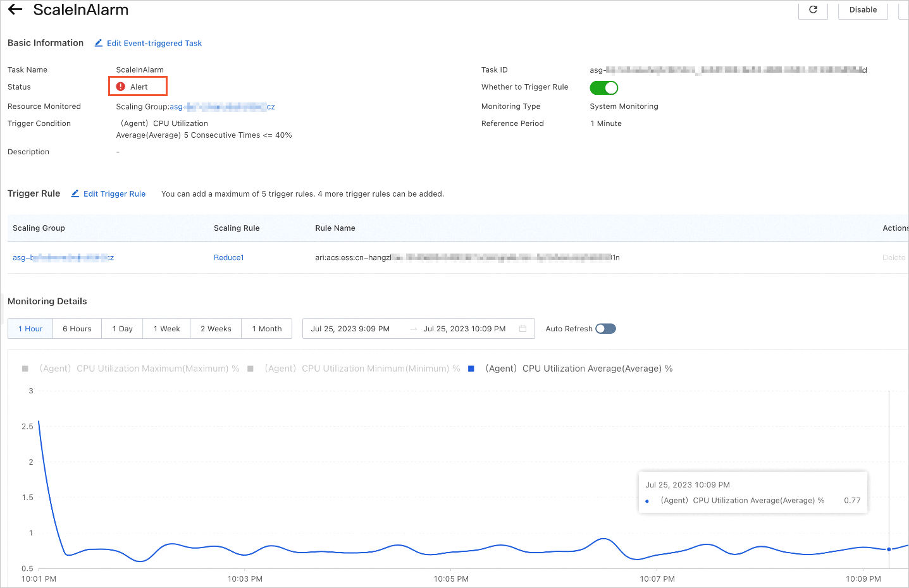
Task: Click the Task ID value
Action: [x=728, y=70]
